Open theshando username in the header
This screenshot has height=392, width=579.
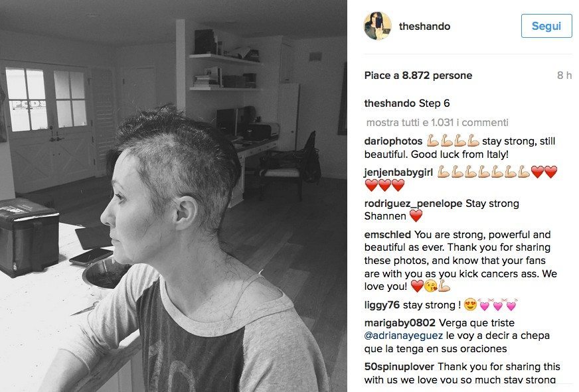click(x=424, y=26)
